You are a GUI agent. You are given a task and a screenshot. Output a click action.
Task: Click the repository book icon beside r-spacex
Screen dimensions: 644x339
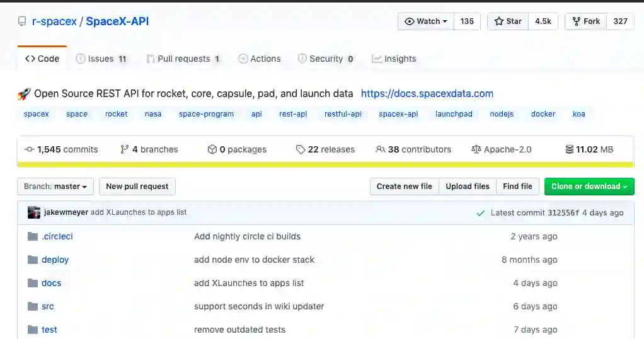click(23, 22)
